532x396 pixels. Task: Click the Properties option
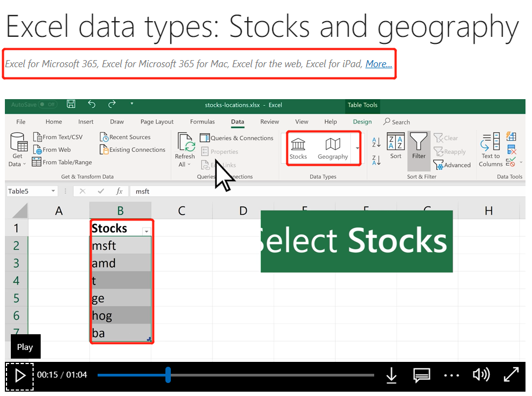220,152
